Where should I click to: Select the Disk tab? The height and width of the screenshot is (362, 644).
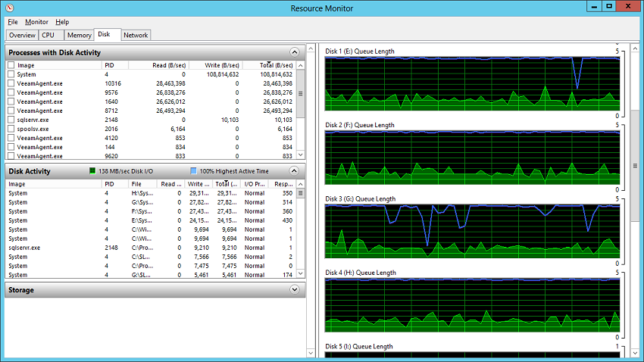(107, 35)
